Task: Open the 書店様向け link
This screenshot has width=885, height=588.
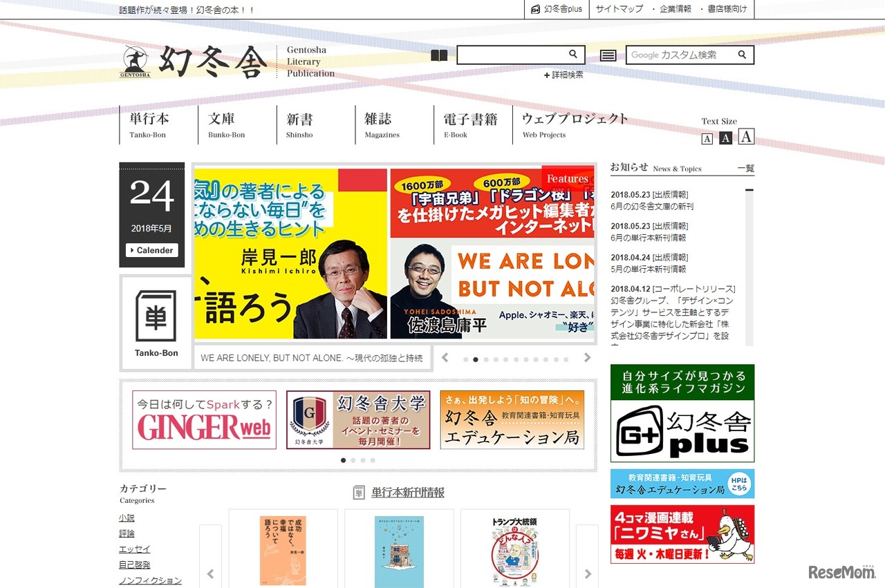Action: point(727,9)
